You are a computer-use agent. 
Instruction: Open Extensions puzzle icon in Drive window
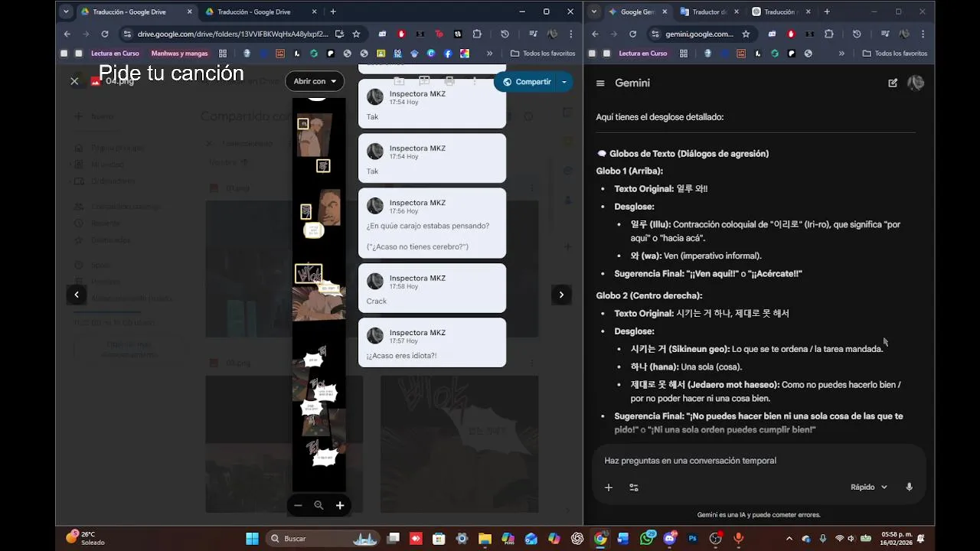(477, 34)
